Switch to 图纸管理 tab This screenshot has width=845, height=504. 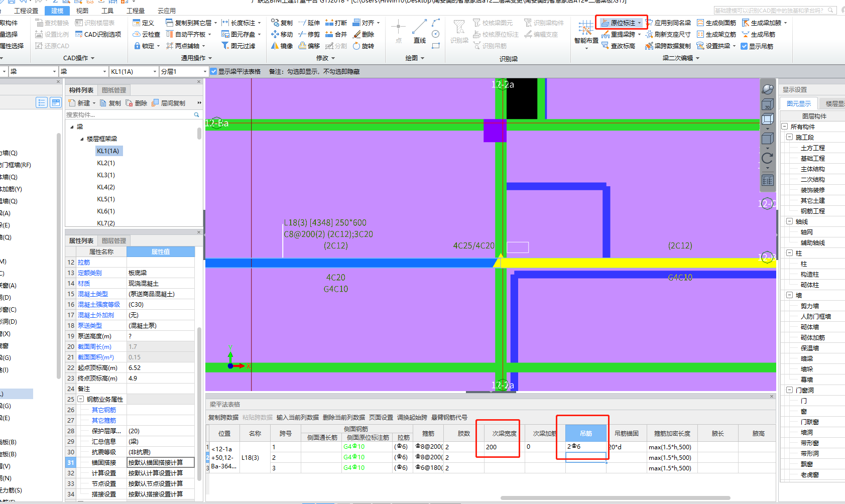click(114, 90)
